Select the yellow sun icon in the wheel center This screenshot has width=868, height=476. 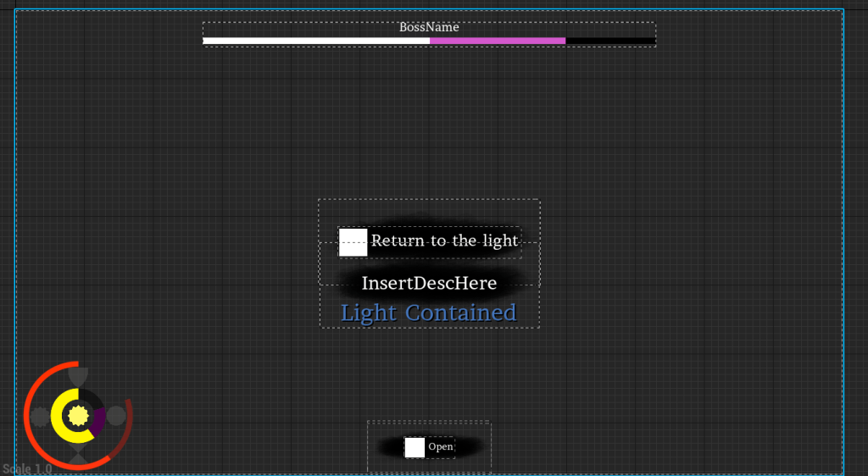(78, 416)
